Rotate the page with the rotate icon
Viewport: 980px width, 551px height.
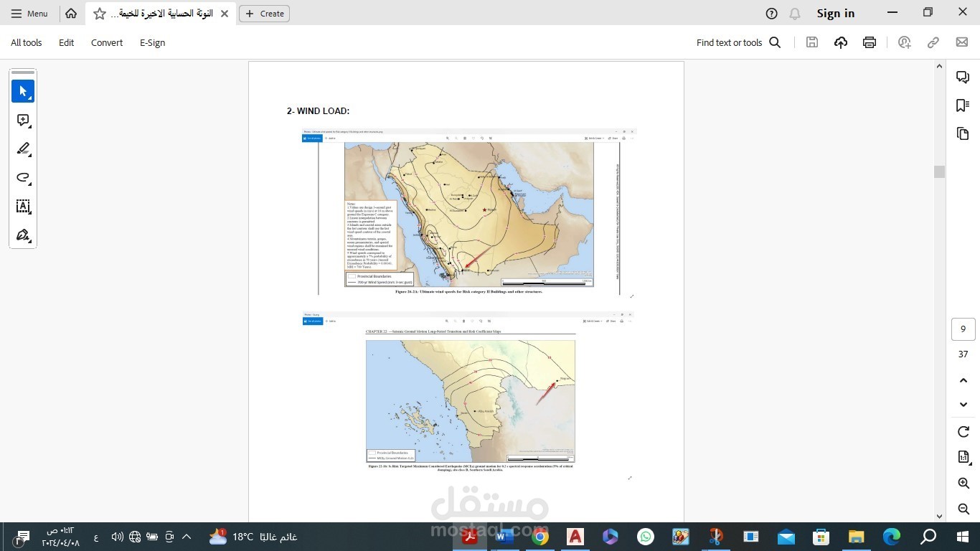(963, 432)
